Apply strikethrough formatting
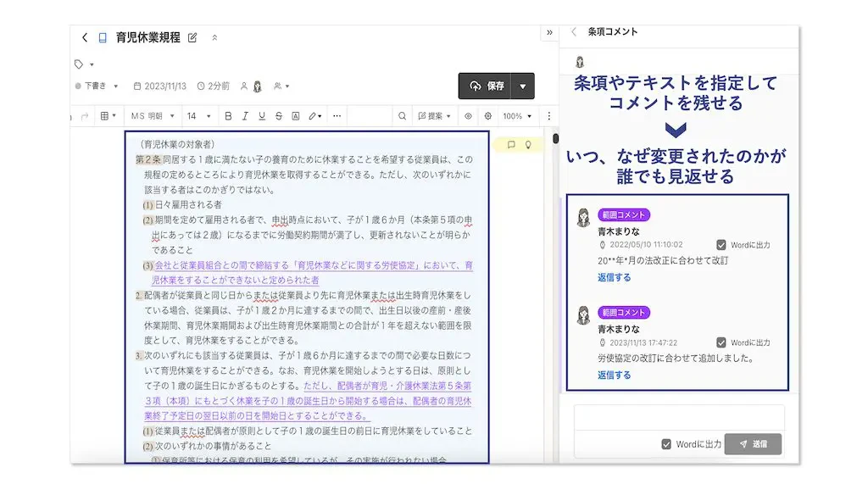 [278, 116]
